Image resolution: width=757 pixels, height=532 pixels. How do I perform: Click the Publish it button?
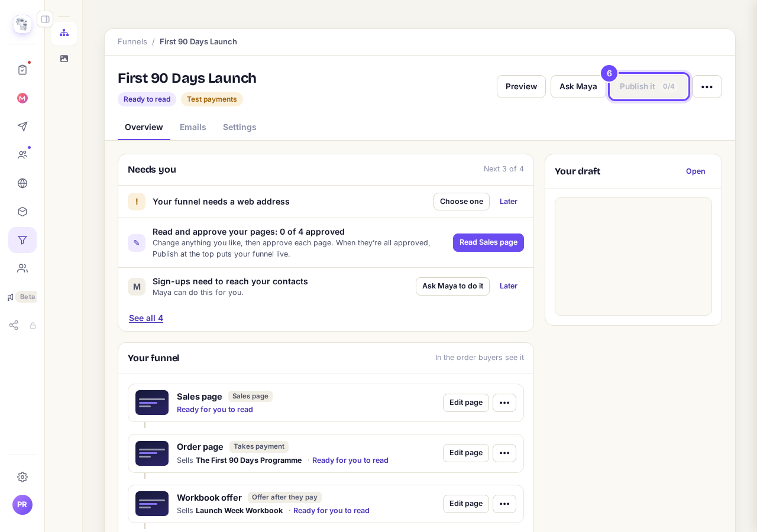click(x=649, y=87)
